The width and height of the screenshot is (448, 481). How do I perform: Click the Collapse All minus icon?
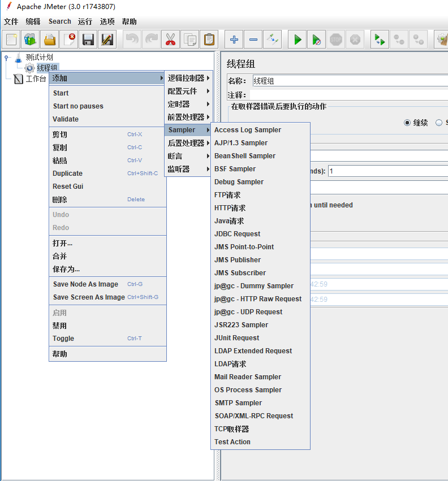tap(253, 40)
